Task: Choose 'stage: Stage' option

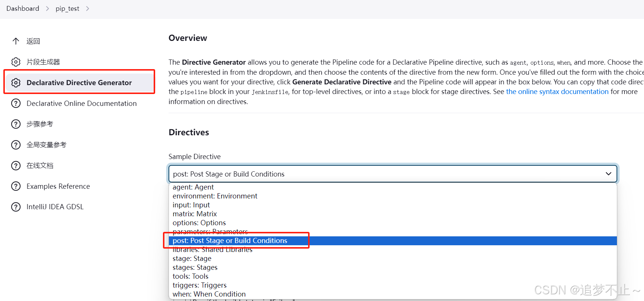Action: [393, 258]
